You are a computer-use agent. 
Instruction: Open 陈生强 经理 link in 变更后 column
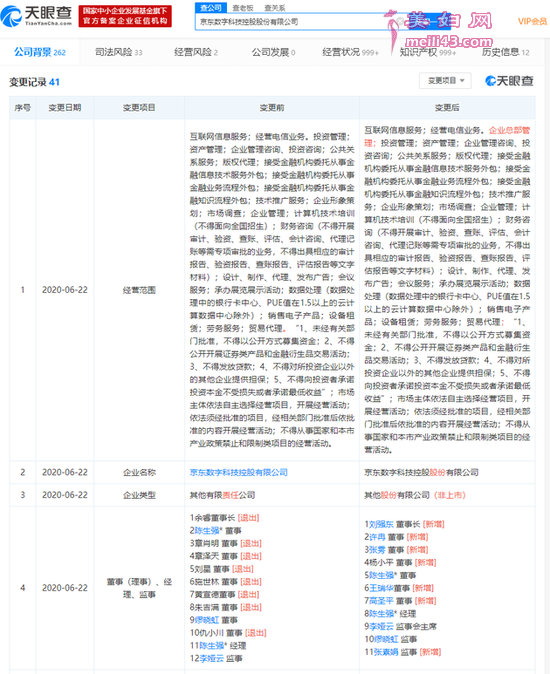381,614
